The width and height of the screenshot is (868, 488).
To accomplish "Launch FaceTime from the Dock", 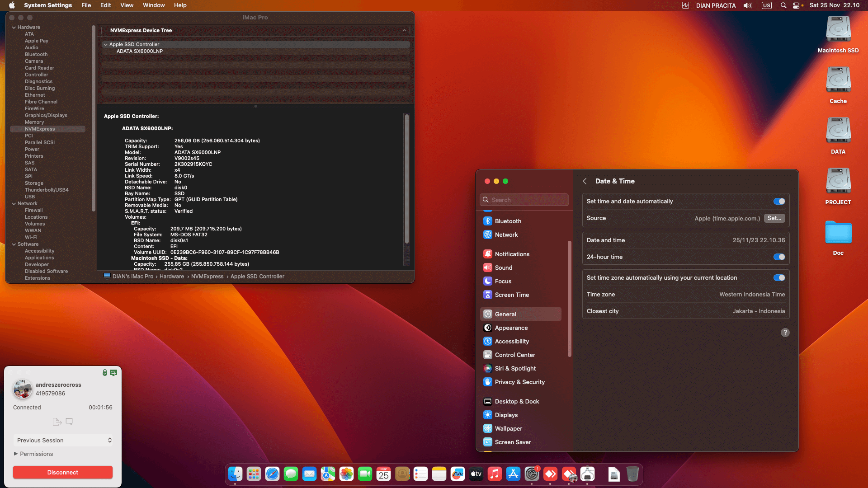I will tap(365, 474).
